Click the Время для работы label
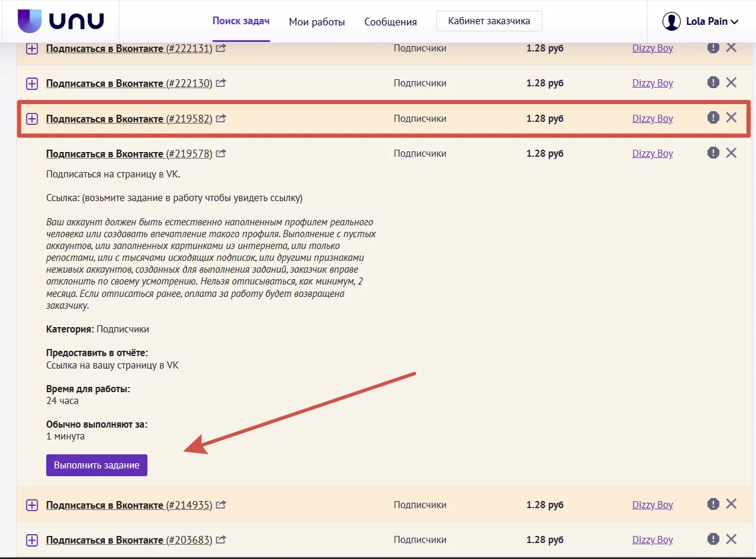The height and width of the screenshot is (559, 756). click(x=88, y=389)
